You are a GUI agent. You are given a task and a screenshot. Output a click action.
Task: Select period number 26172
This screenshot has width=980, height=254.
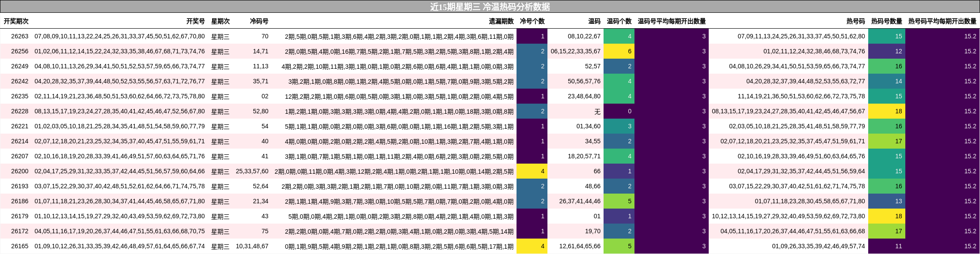point(20,231)
